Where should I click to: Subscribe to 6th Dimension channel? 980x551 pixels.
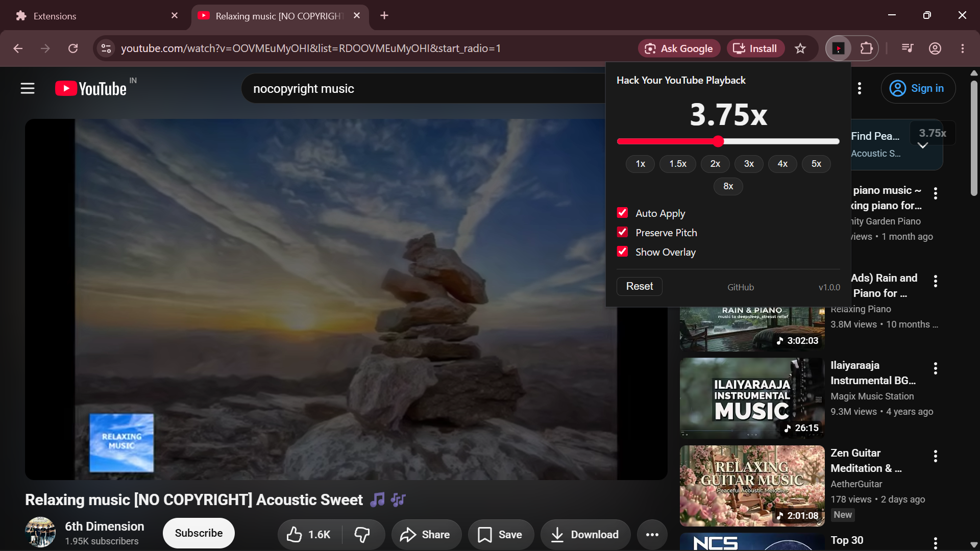199,533
